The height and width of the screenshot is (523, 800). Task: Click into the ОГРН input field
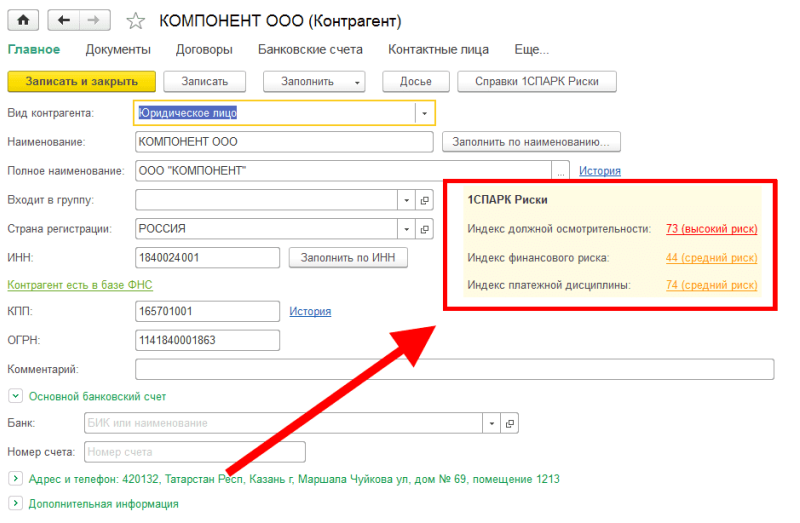(x=207, y=340)
